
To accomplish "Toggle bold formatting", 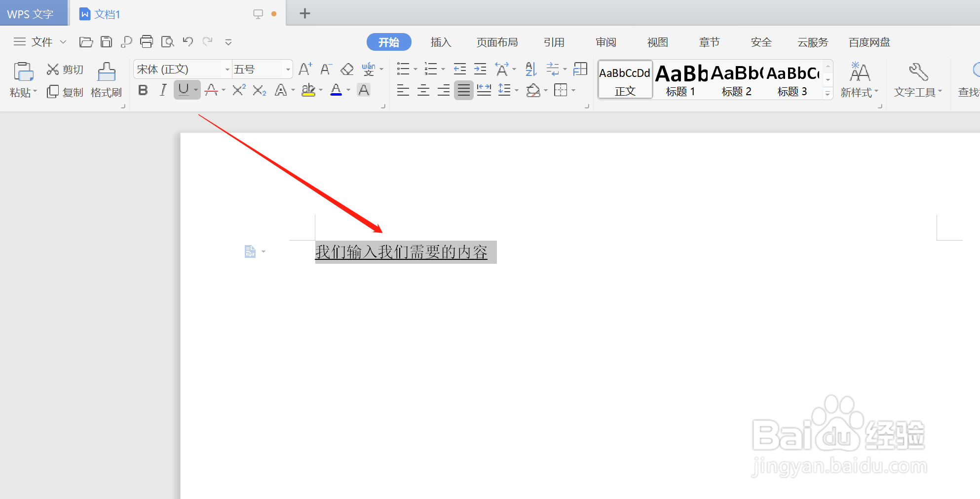I will tap(143, 90).
